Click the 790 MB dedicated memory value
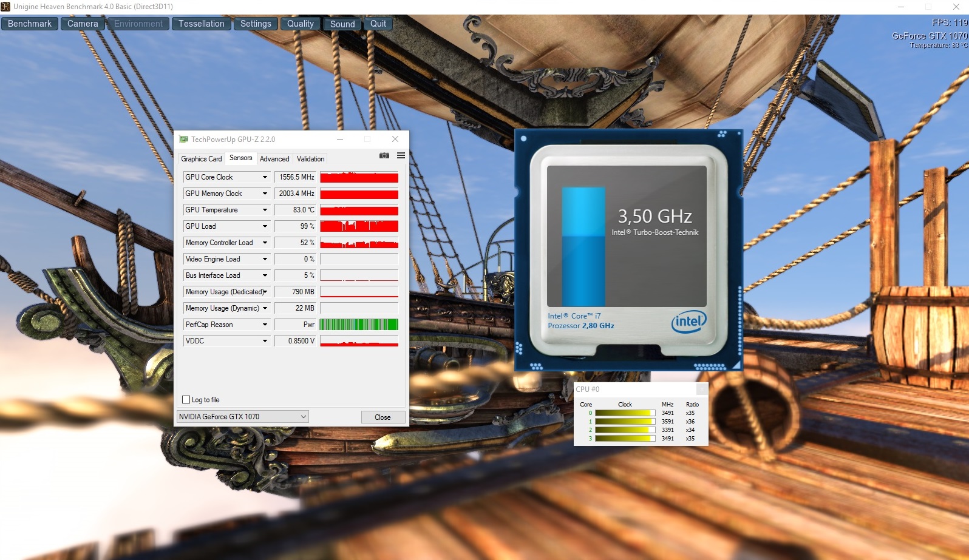This screenshot has height=560, width=969. pos(296,292)
